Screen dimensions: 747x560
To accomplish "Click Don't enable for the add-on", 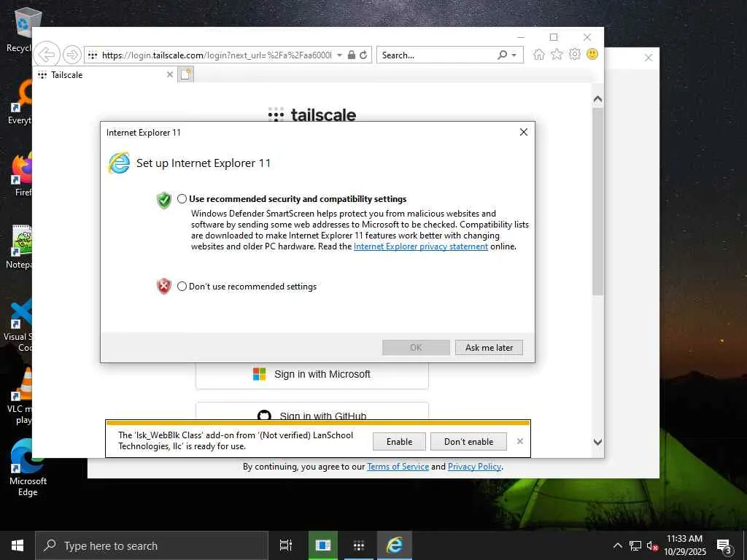I will pyautogui.click(x=469, y=441).
